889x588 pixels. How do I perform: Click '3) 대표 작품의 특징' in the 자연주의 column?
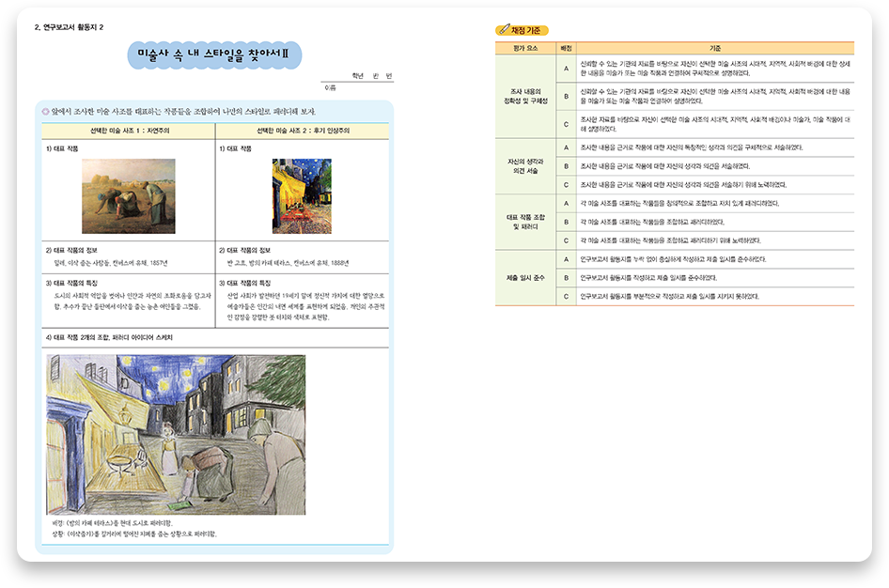click(x=72, y=284)
